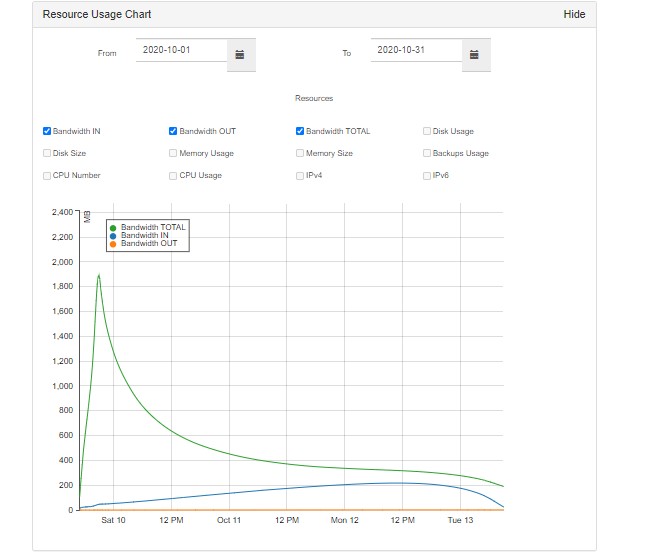Enable the Disk Size checkbox
The image size is (657, 552).
[47, 153]
